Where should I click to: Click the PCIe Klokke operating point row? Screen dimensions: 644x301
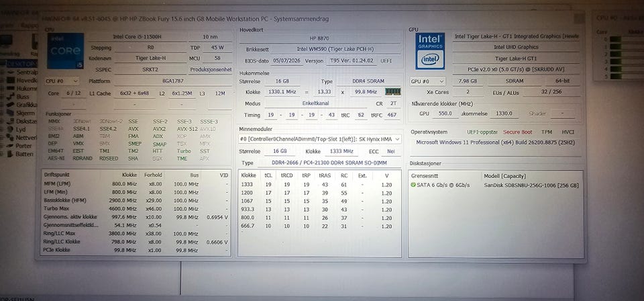tap(136, 250)
